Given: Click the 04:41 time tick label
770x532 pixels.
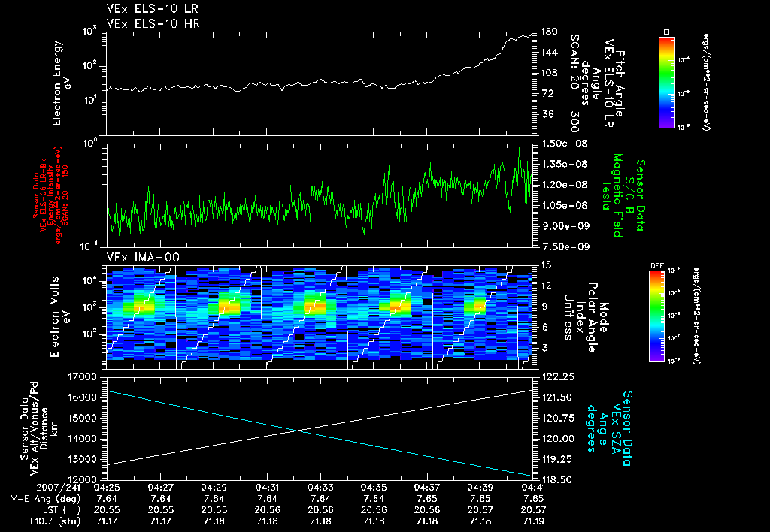Looking at the screenshot, I should [x=533, y=488].
